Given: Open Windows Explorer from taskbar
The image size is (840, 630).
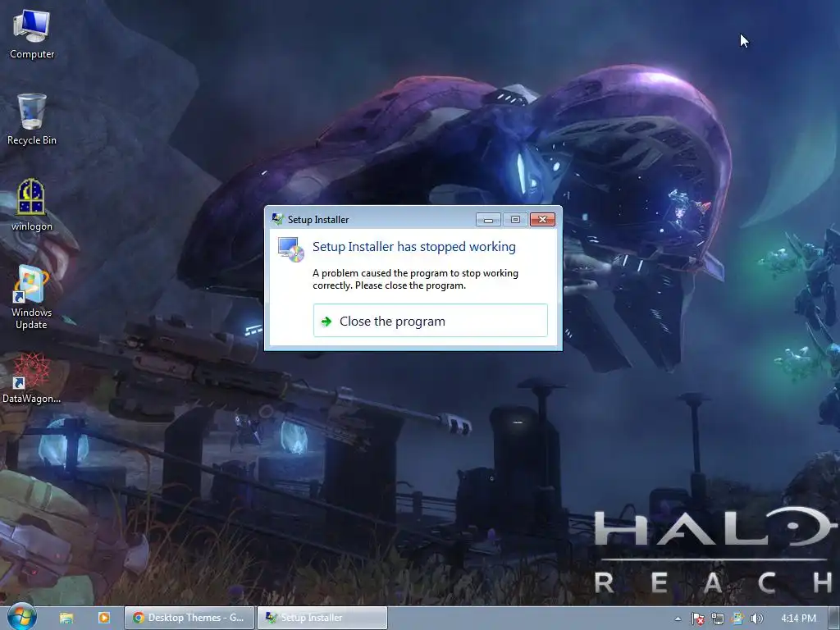Looking at the screenshot, I should click(66, 618).
